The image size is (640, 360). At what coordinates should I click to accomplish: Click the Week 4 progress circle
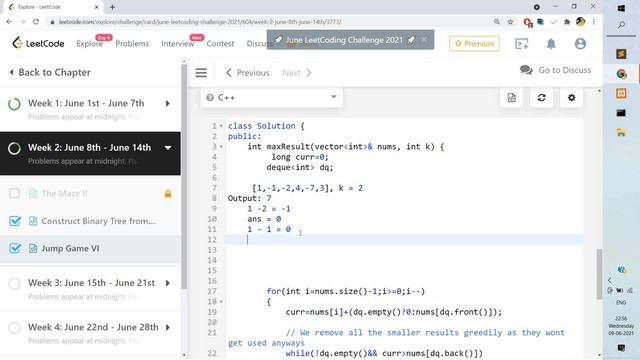coord(14,328)
